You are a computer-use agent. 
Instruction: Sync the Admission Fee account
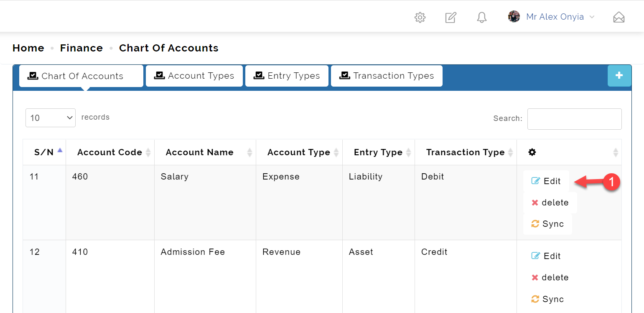(547, 299)
